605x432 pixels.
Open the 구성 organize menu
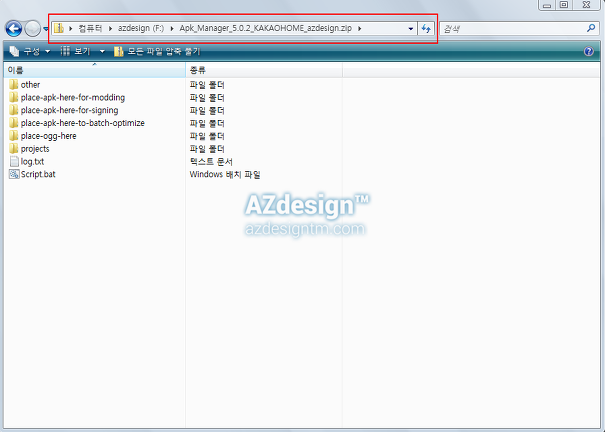[30, 51]
